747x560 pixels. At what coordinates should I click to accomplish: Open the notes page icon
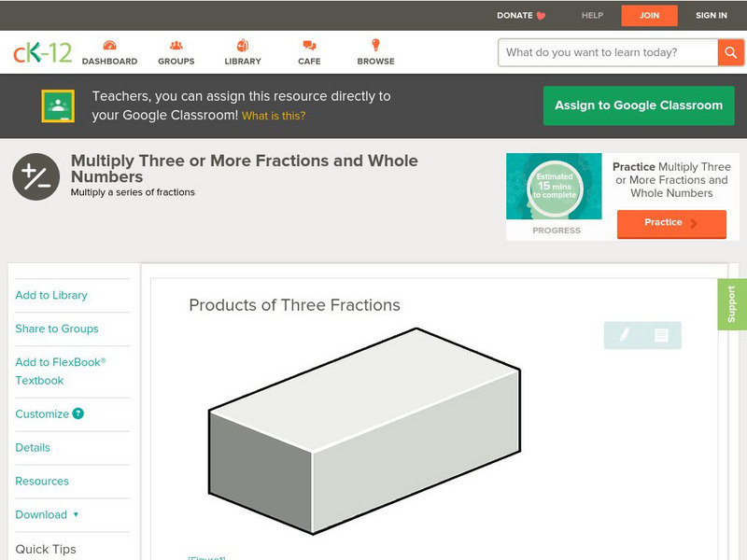point(661,335)
